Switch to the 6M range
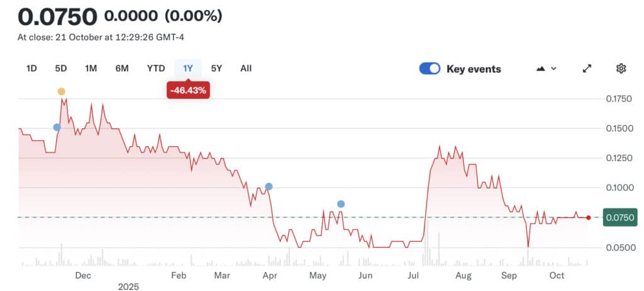The image size is (644, 291). [122, 68]
